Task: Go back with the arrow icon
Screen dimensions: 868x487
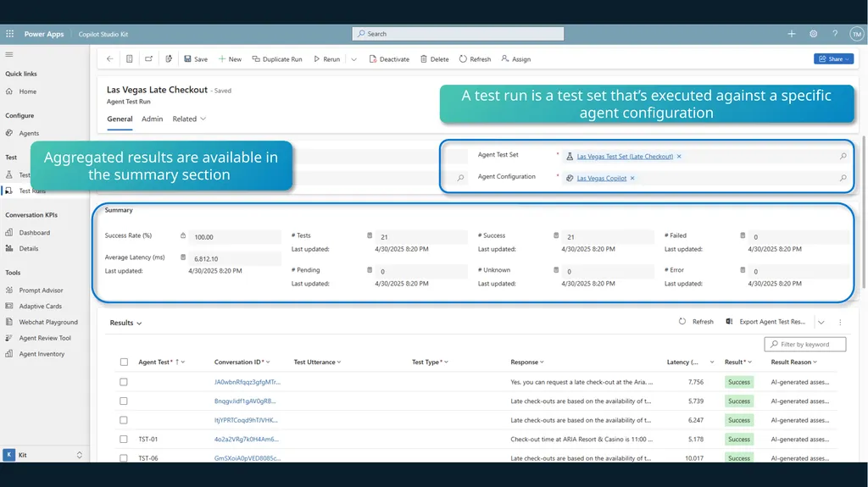Action: click(109, 58)
